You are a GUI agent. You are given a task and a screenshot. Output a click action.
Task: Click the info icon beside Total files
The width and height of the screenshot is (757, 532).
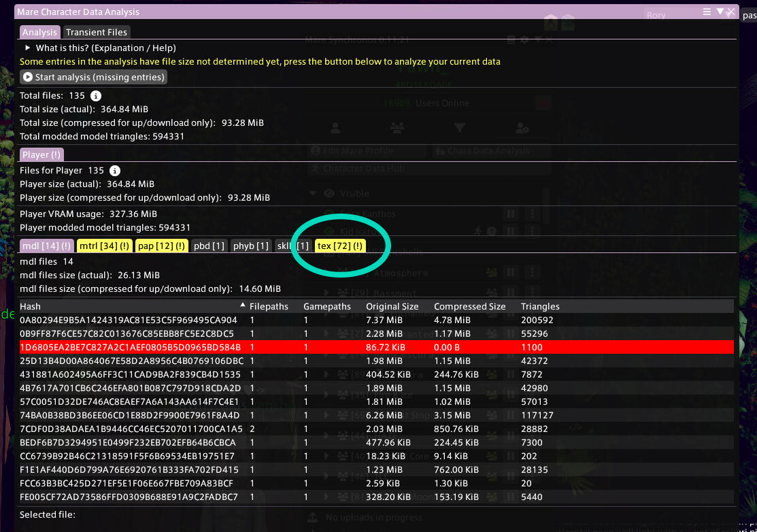(97, 96)
